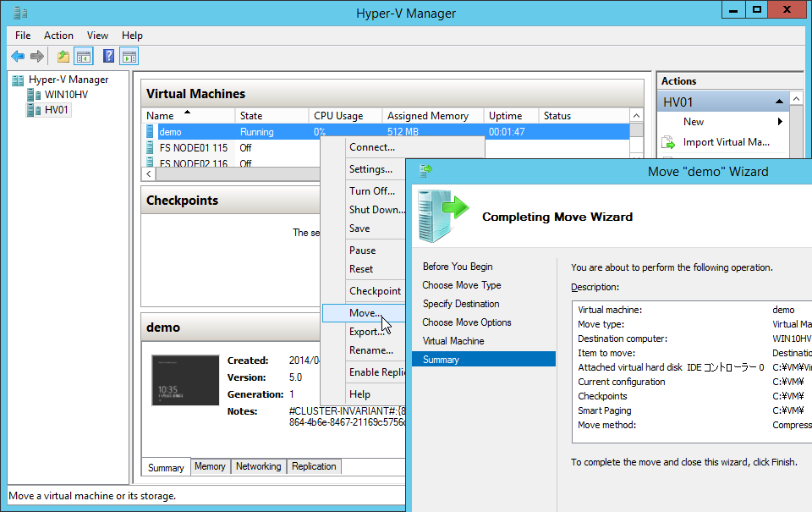
Task: Select Connect... in the context menu
Action: pyautogui.click(x=371, y=147)
